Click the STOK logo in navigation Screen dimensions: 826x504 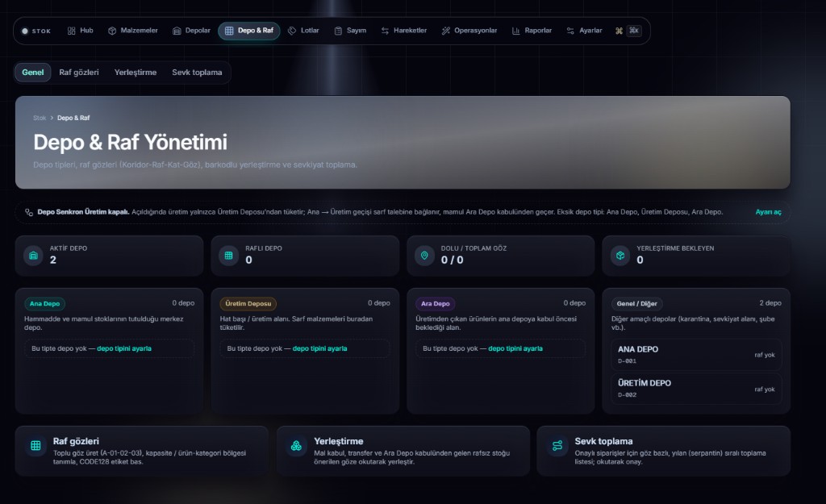coord(35,31)
